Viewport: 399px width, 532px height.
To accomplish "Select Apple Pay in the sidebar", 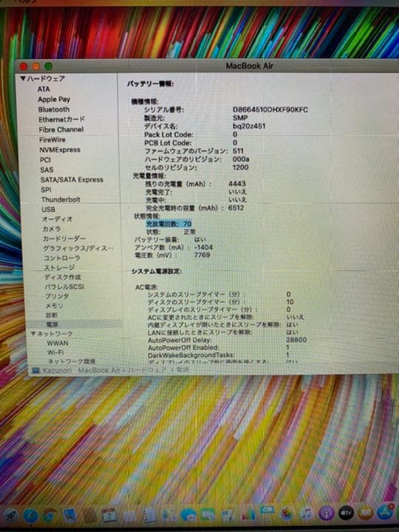I will tap(54, 100).
